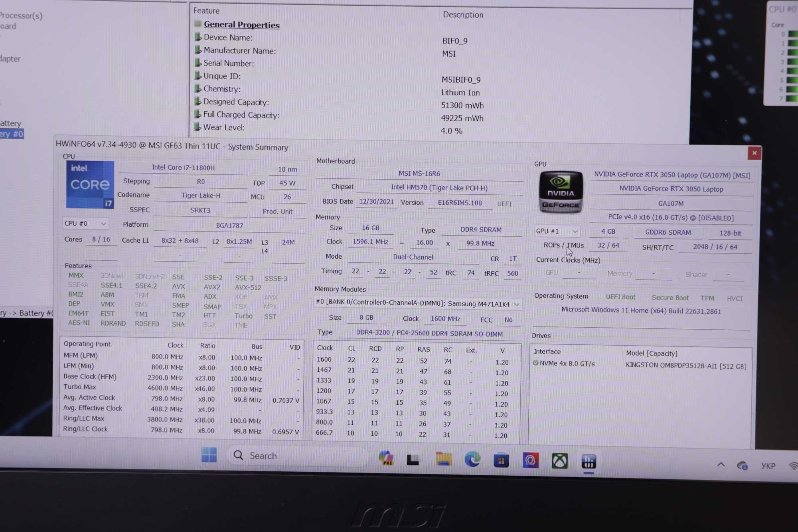The height and width of the screenshot is (532, 798).
Task: Open the Windows Start menu
Action: tap(209, 455)
